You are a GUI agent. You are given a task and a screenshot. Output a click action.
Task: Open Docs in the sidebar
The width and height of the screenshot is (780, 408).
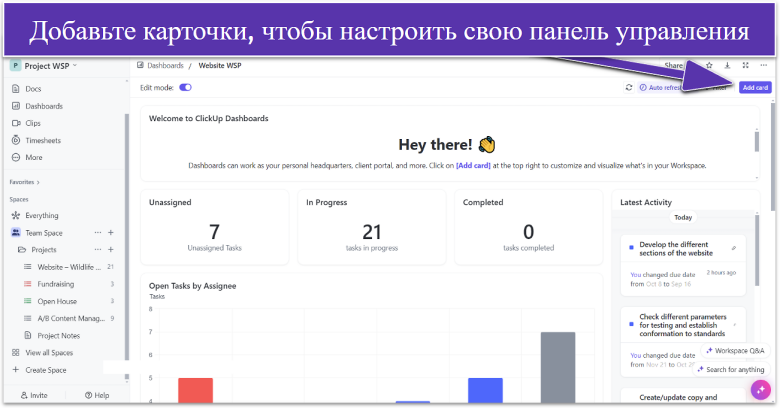coord(33,89)
